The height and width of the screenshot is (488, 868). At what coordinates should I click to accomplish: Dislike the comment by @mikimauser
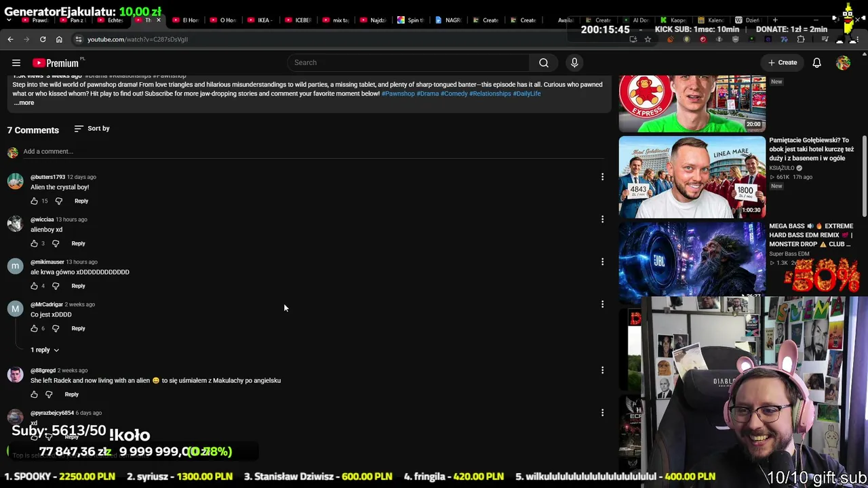[x=56, y=286]
